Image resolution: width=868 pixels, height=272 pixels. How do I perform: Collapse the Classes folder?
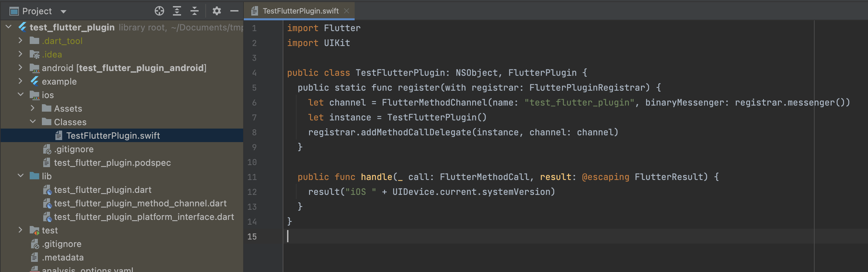(33, 121)
